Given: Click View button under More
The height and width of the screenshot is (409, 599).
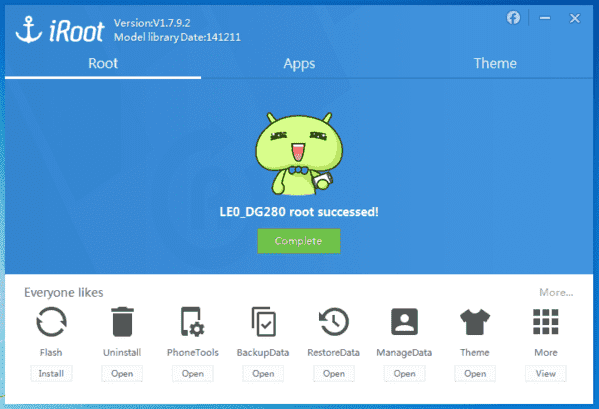Looking at the screenshot, I should coord(546,373).
